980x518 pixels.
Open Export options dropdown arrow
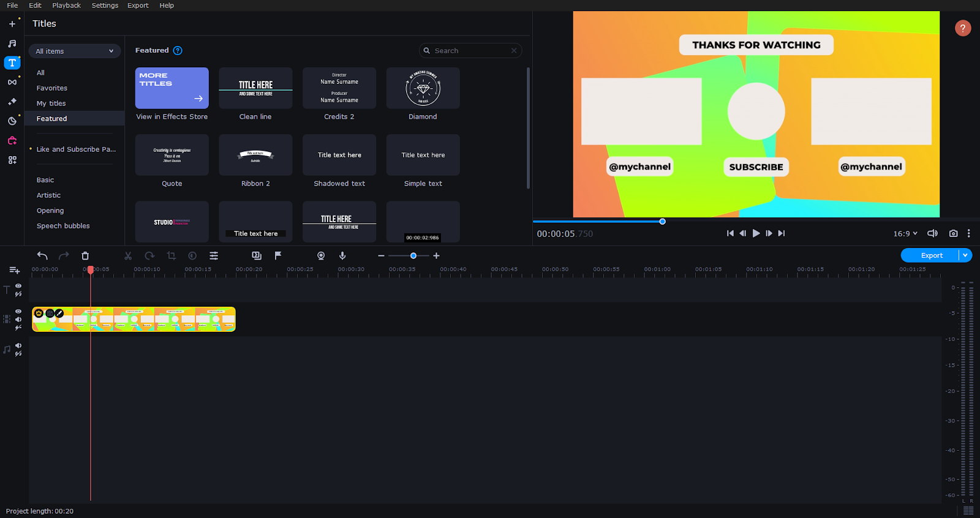[965, 255]
